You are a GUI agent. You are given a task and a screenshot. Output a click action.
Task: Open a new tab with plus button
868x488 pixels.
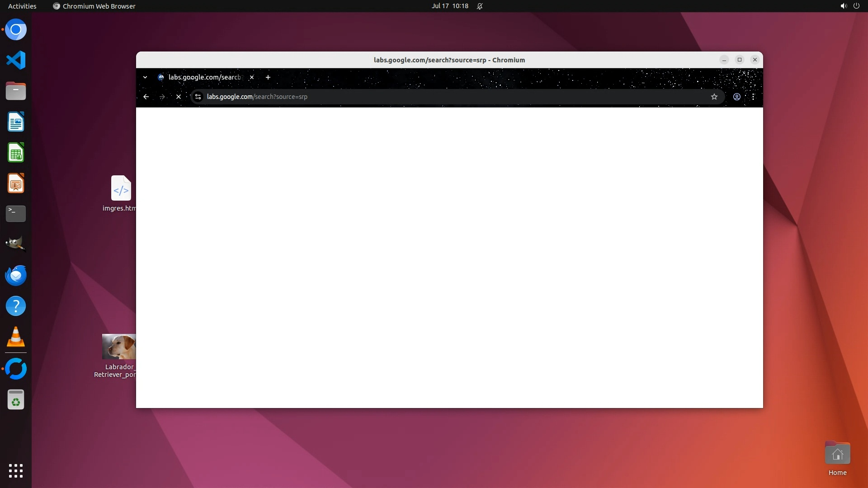tap(268, 77)
